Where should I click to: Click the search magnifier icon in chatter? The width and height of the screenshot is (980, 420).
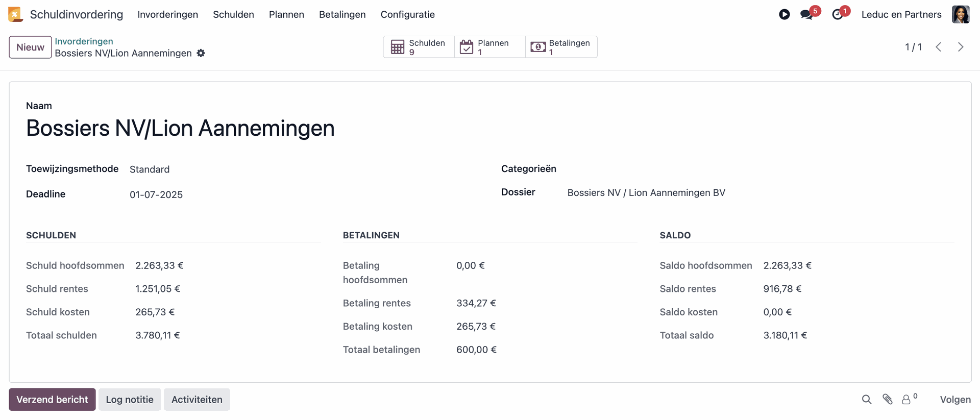866,400
